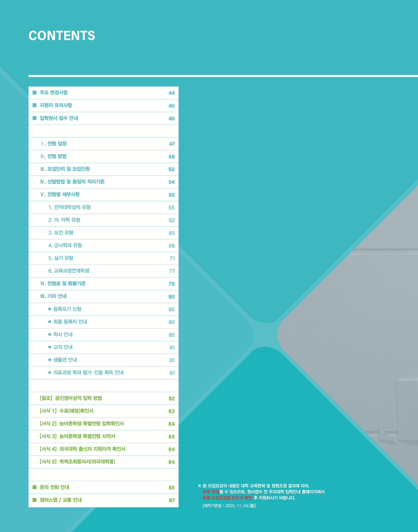Click page number 87 for 캠퍼스맵
Viewport: 418px width, 532px height.
[172, 500]
